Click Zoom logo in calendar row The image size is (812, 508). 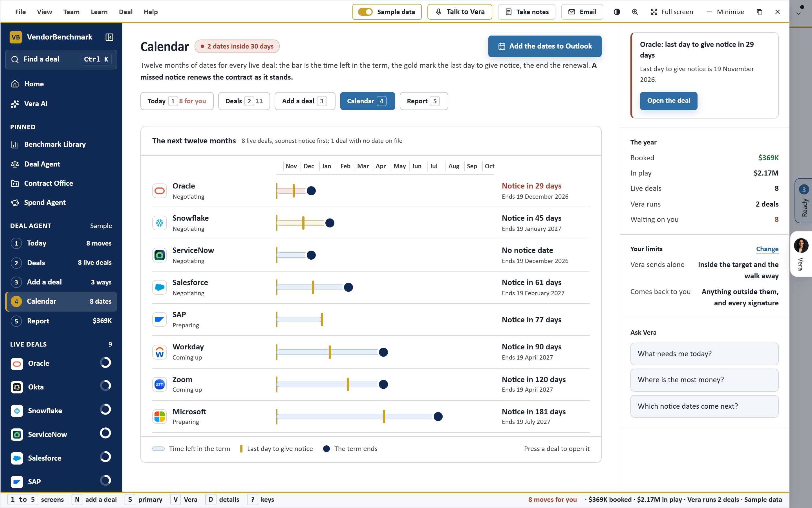(x=159, y=384)
